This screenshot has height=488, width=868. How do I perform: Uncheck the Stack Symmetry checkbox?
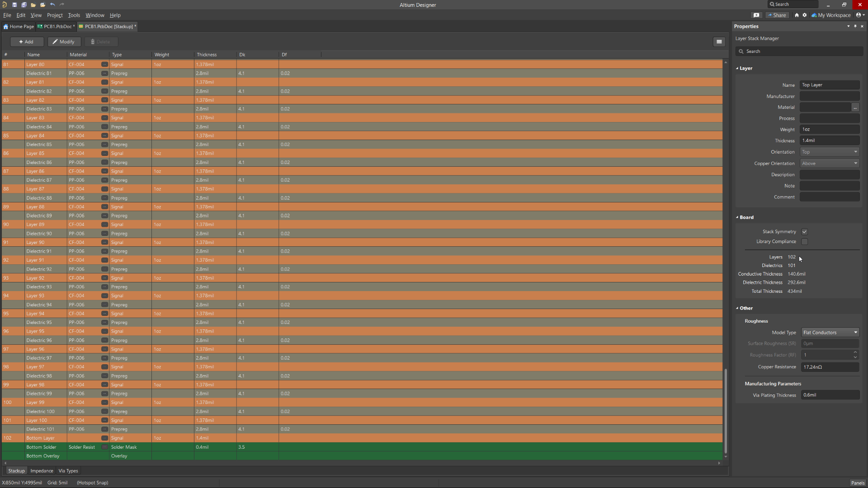[805, 231]
